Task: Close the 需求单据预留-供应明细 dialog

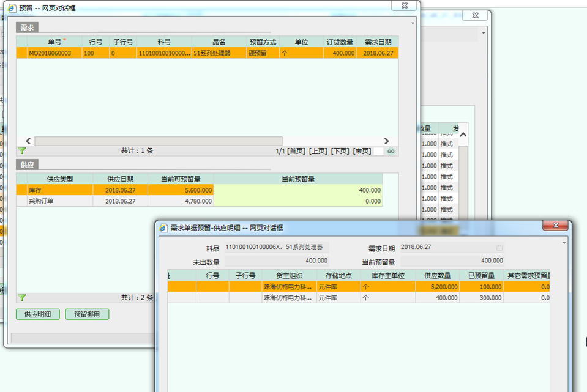Action: click(x=556, y=226)
